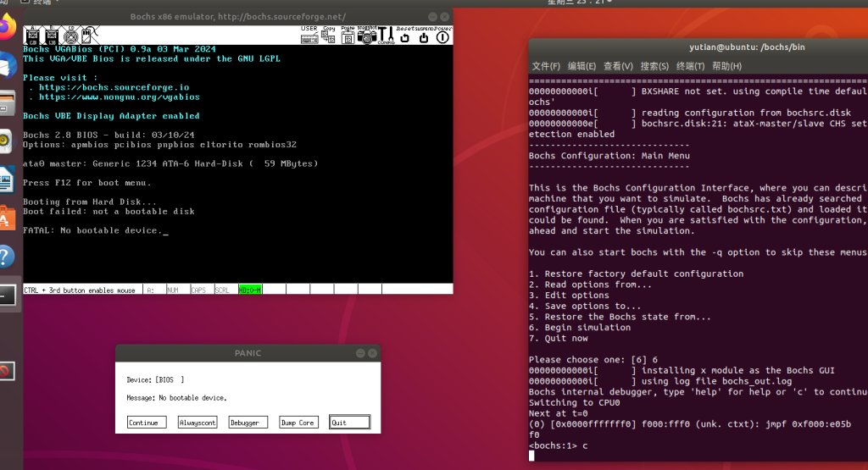Take a snapshot with the camera icon

(366, 35)
